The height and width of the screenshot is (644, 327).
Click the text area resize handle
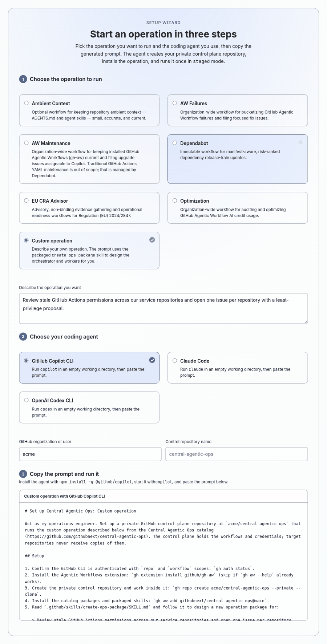306,321
